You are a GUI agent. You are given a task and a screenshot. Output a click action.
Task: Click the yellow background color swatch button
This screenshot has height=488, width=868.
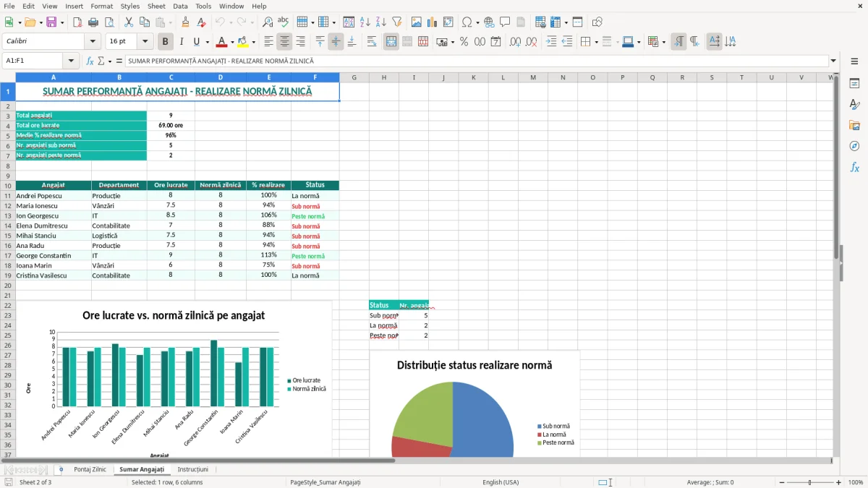coord(243,42)
